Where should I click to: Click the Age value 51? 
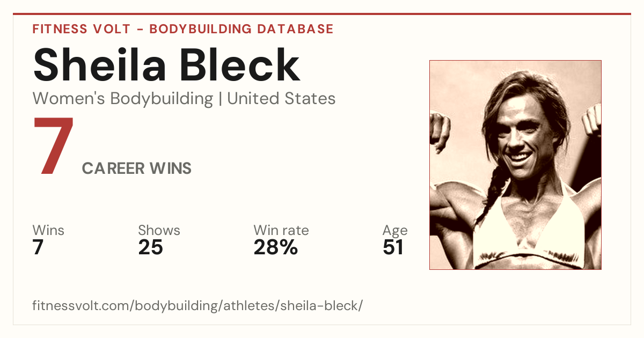[x=393, y=247]
